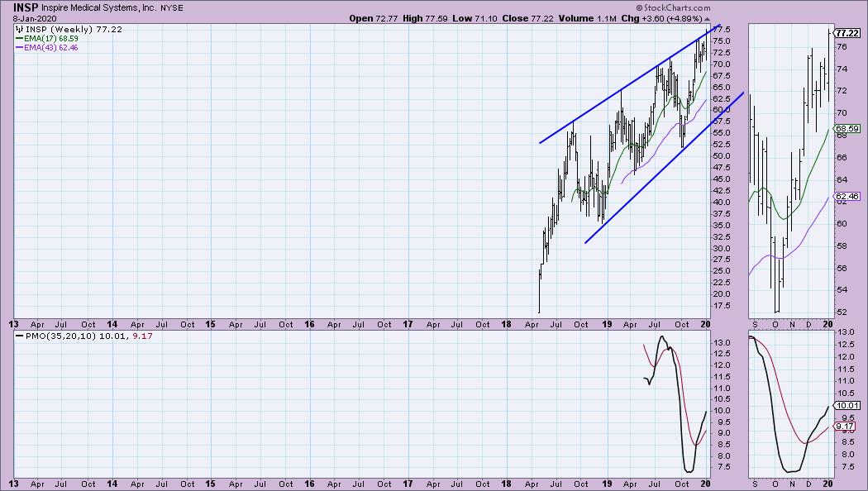Click the company name Inspire Medical Systems, Inc.

coord(99,8)
